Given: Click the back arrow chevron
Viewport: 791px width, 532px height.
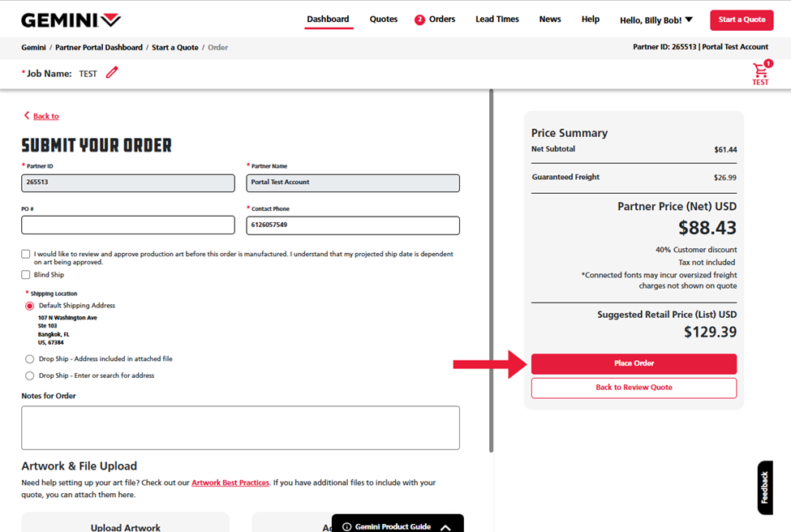Looking at the screenshot, I should [x=27, y=116].
